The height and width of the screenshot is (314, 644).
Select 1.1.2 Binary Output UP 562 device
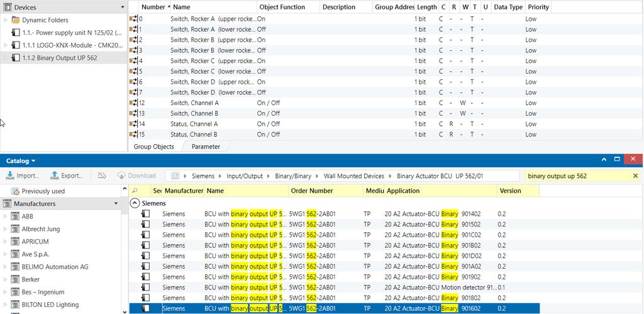click(x=60, y=58)
